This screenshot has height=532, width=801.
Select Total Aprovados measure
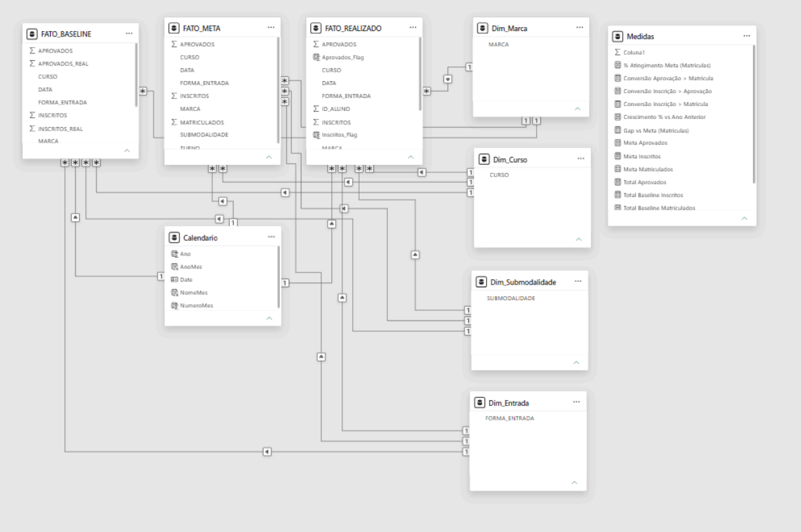(645, 182)
